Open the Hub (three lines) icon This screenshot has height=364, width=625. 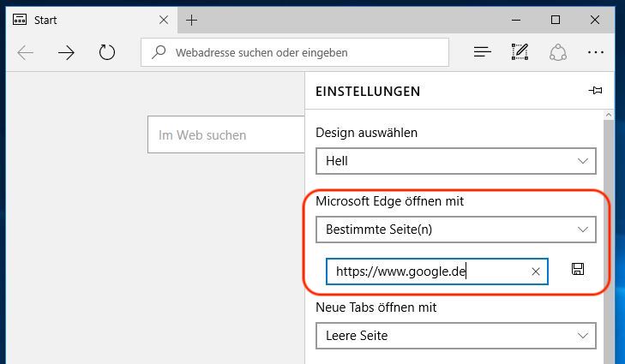point(483,52)
